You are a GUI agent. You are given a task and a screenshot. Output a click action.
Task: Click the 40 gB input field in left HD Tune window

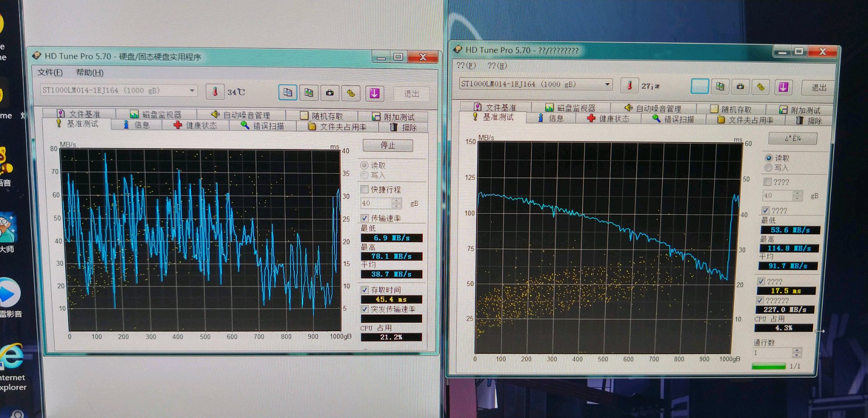pos(376,203)
